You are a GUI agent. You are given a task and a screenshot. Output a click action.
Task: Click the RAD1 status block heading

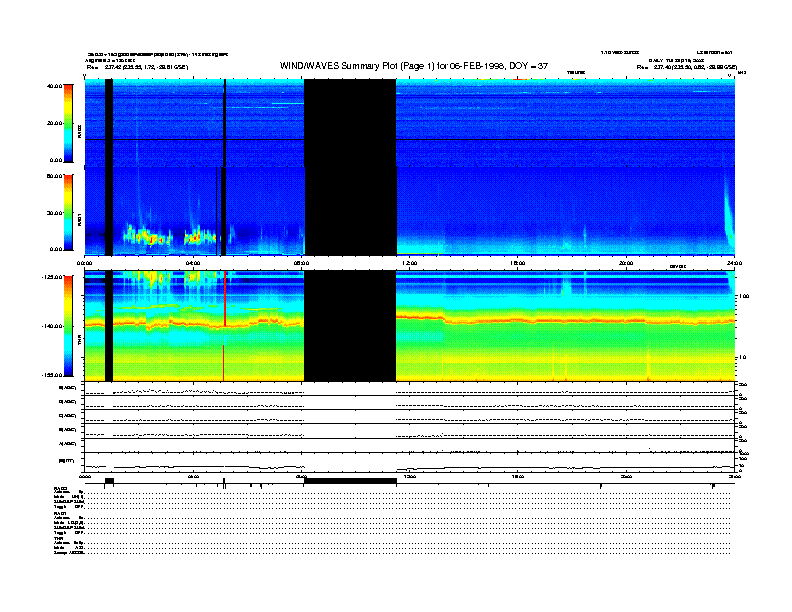60,514
